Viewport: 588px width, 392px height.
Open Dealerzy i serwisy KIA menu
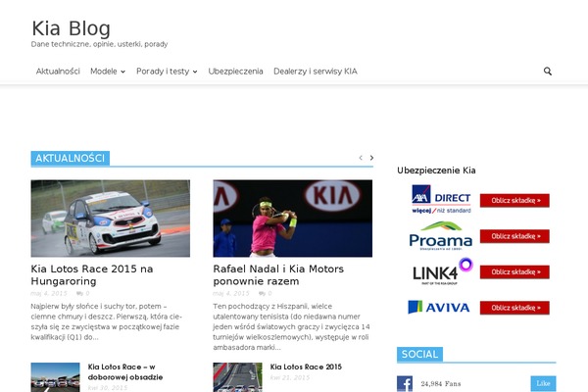point(316,72)
